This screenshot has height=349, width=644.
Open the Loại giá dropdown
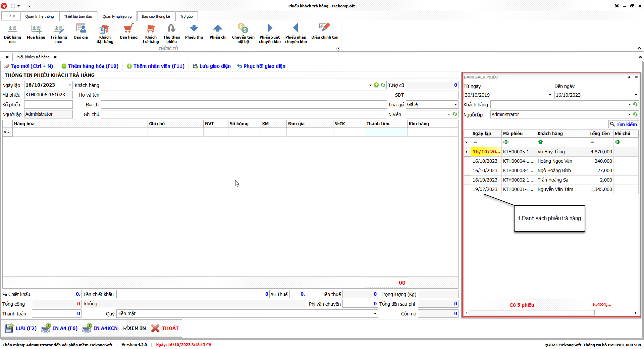(455, 105)
